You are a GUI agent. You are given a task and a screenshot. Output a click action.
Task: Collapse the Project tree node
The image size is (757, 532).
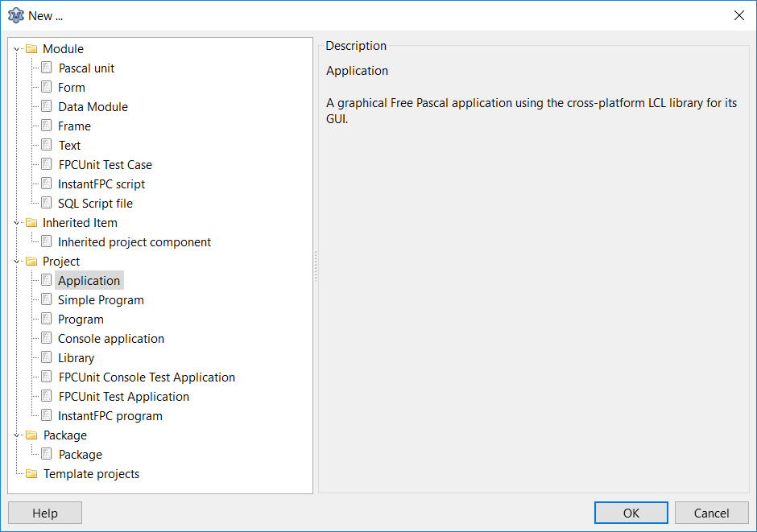point(17,262)
